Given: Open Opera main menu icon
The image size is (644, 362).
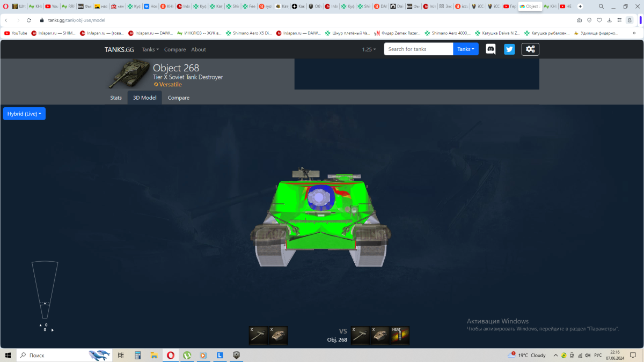Looking at the screenshot, I should coord(5,6).
